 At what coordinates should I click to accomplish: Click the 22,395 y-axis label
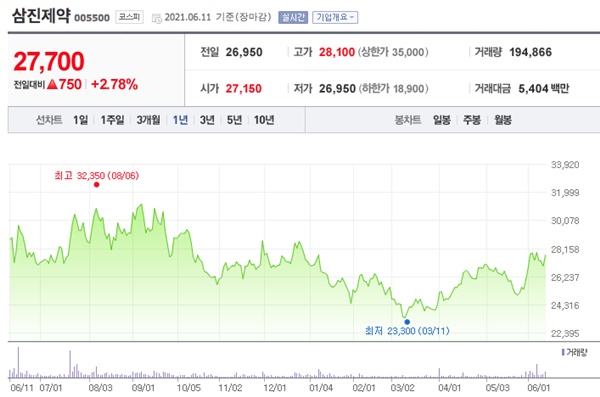[565, 333]
